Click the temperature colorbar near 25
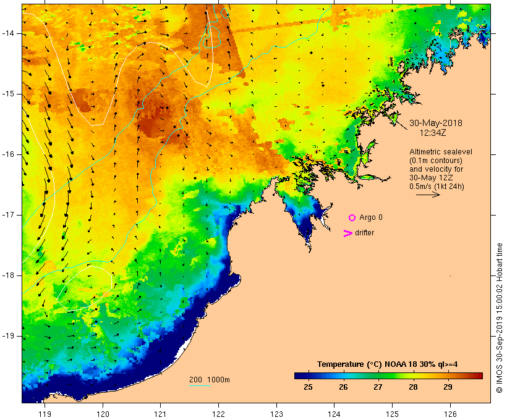Viewport: 507px width, 420px height. tap(308, 376)
